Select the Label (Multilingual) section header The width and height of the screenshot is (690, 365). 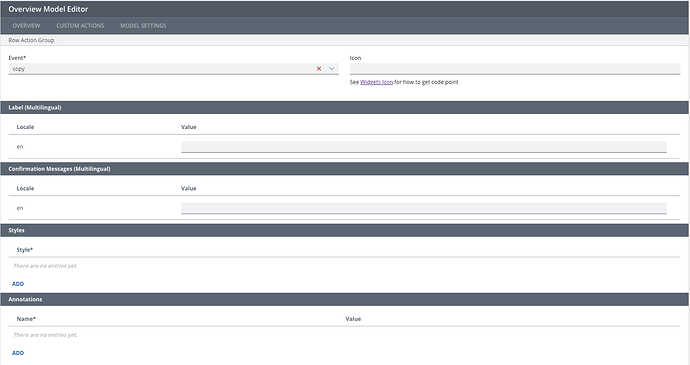[345, 107]
